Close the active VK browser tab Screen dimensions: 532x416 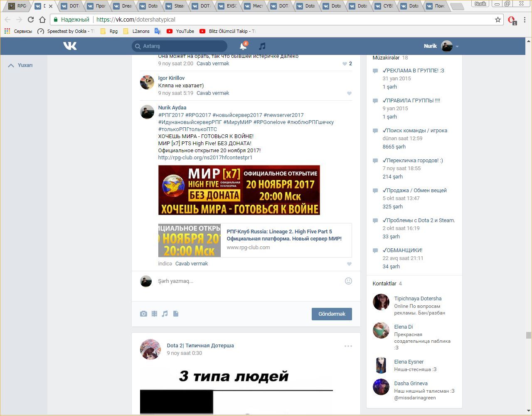[x=51, y=6]
